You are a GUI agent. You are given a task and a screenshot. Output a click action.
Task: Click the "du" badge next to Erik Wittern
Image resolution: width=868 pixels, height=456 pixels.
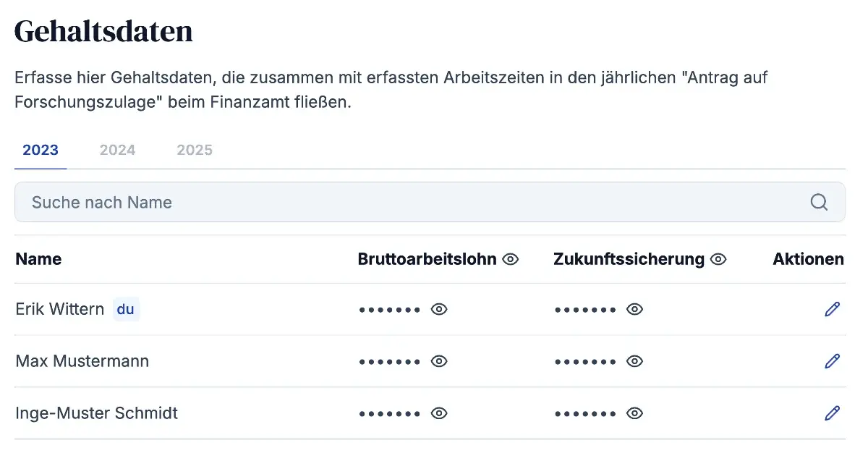pos(126,309)
